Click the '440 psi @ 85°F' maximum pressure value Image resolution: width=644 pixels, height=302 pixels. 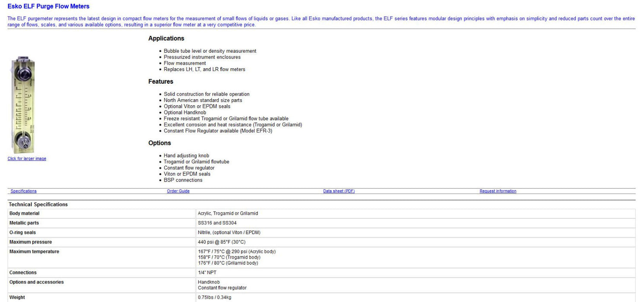click(x=221, y=242)
